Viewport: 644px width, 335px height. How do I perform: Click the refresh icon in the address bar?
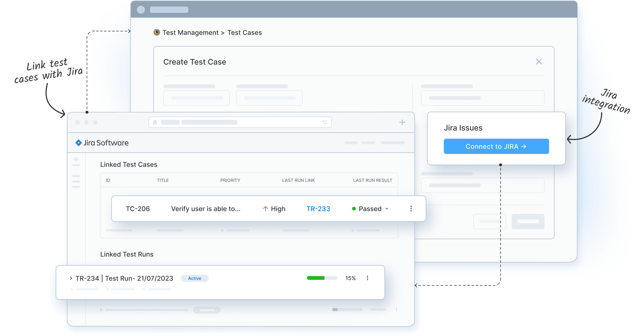tap(325, 122)
